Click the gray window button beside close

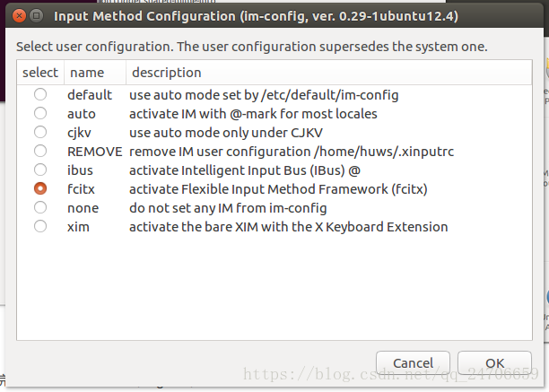36,16
